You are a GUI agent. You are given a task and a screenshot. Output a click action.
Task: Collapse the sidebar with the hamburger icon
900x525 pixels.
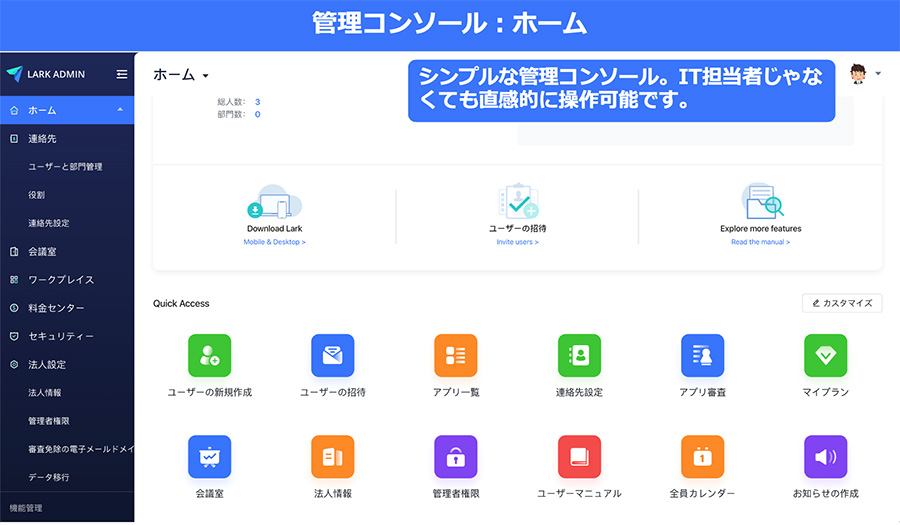(122, 74)
